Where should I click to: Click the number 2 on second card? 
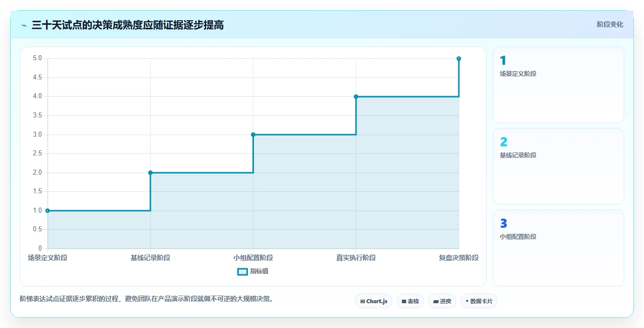click(x=503, y=142)
